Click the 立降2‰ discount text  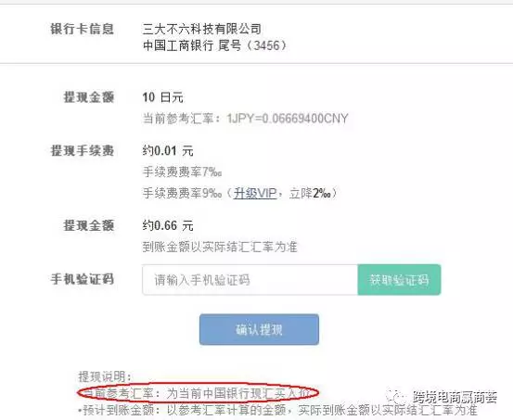click(x=310, y=194)
